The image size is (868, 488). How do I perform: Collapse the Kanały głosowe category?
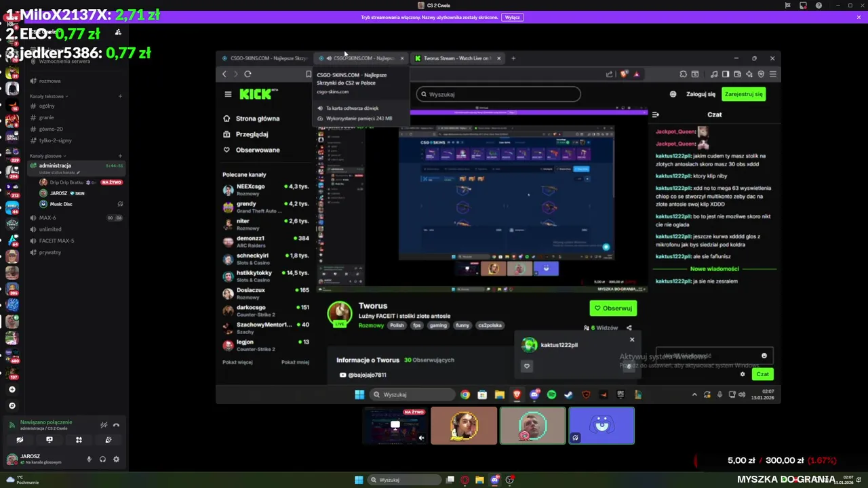point(47,156)
